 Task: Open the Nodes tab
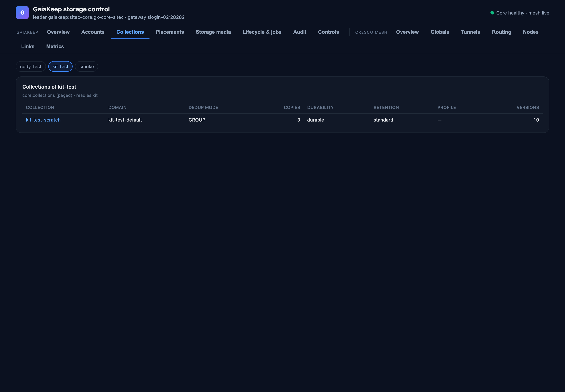pos(531,32)
